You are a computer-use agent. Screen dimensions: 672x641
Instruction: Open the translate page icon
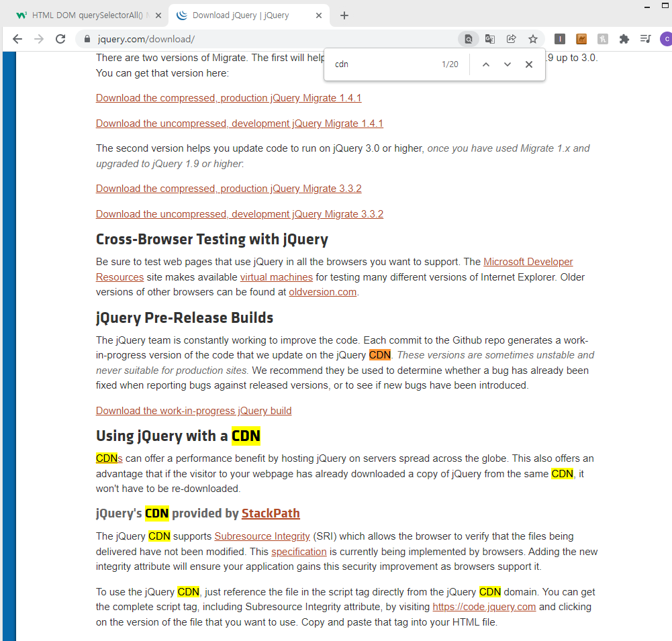click(490, 39)
